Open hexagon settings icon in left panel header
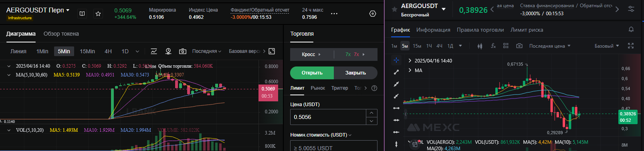The image size is (644, 151). click(x=373, y=14)
